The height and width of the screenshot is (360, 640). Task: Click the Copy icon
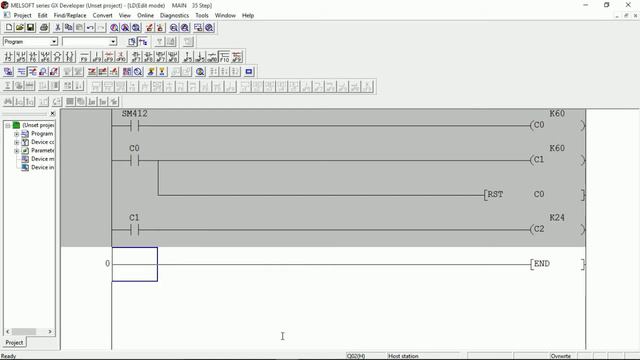(69, 28)
